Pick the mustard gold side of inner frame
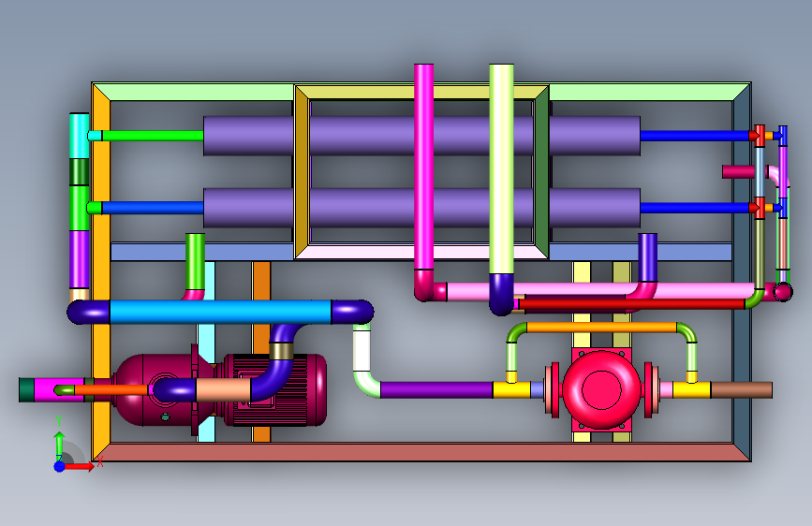Viewport: 812px width, 526px height. [302, 172]
